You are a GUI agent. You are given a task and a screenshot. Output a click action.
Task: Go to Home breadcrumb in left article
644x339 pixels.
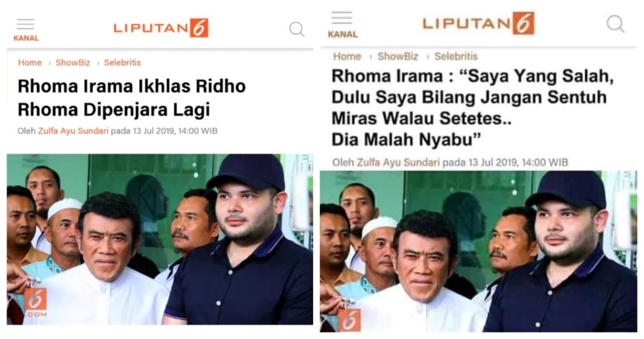click(30, 63)
